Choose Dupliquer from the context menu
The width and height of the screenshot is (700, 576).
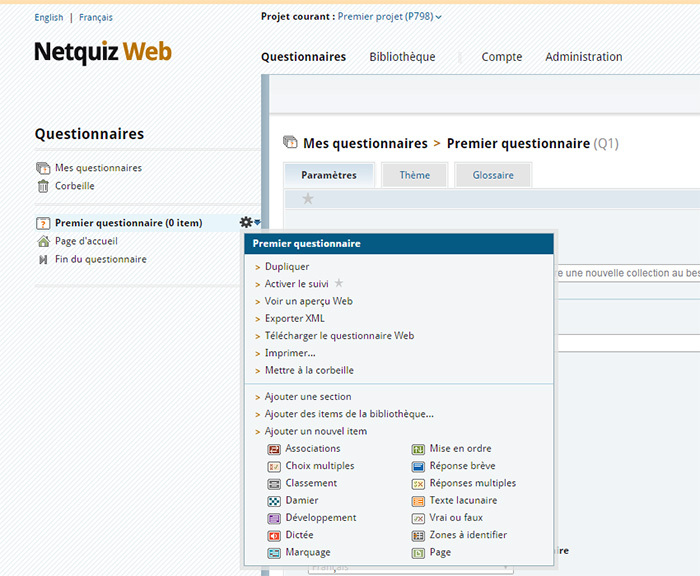pyautogui.click(x=287, y=267)
